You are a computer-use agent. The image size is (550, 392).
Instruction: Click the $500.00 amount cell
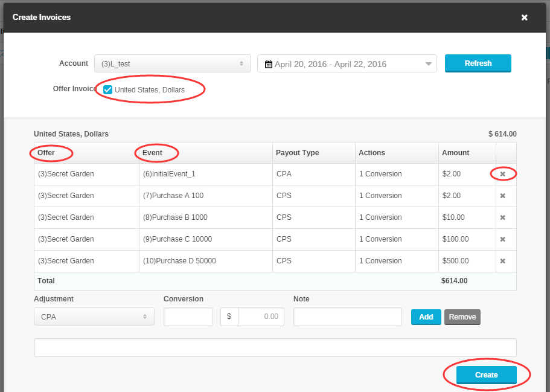pyautogui.click(x=467, y=261)
